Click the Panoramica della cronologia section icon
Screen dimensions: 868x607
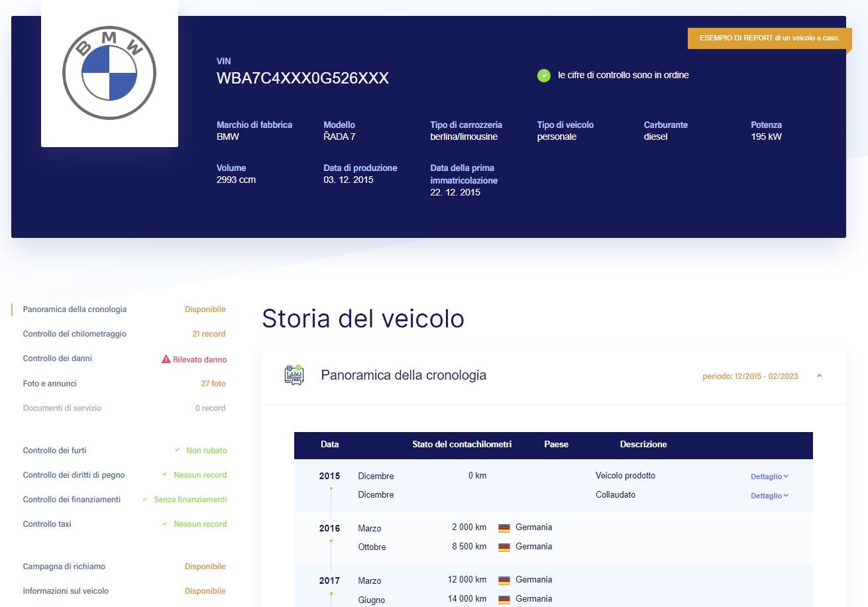294,375
